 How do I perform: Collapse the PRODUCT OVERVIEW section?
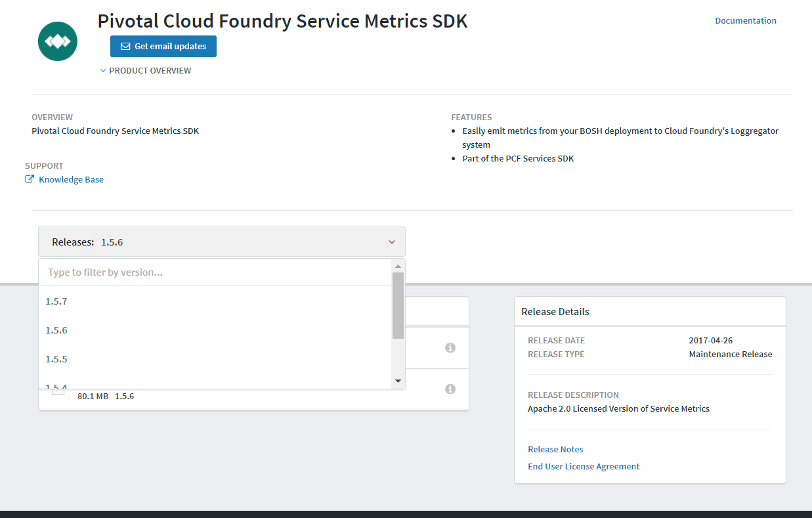[x=146, y=71]
